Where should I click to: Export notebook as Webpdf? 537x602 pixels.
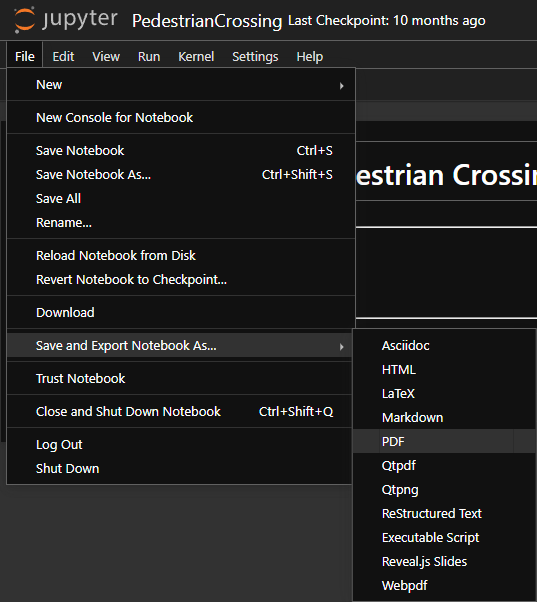click(x=444, y=585)
